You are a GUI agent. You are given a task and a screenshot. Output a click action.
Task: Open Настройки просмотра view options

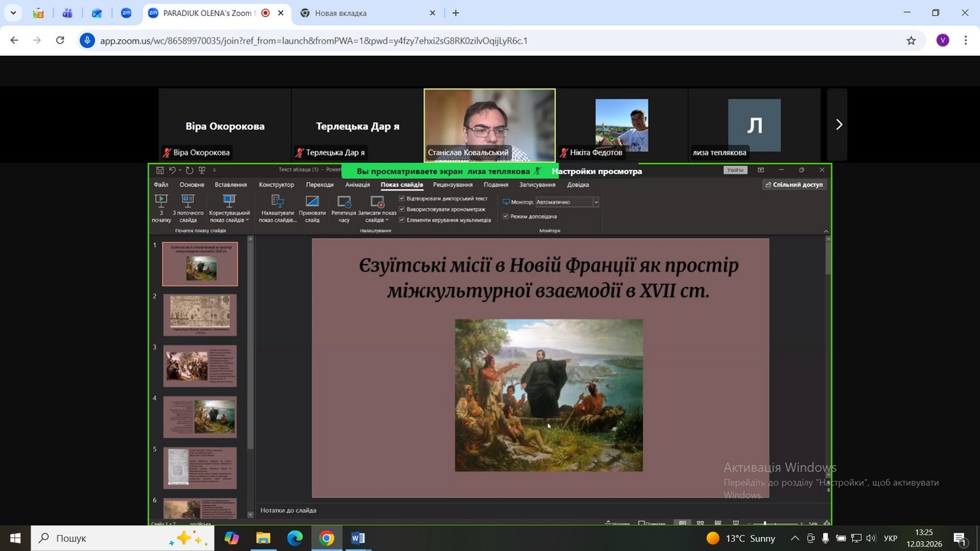pyautogui.click(x=596, y=171)
